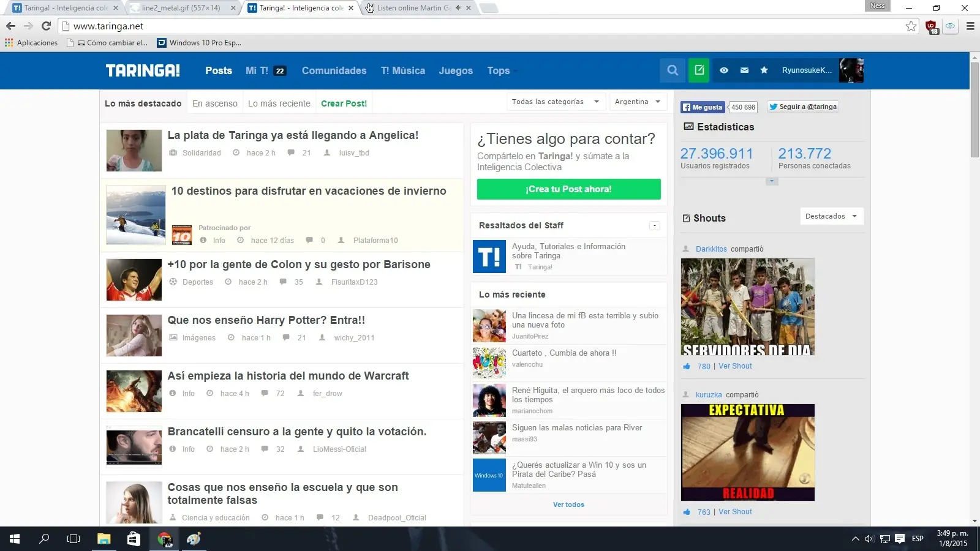Viewport: 980px width, 551px height.
Task: Switch to Lo más reciente tab
Action: click(279, 103)
